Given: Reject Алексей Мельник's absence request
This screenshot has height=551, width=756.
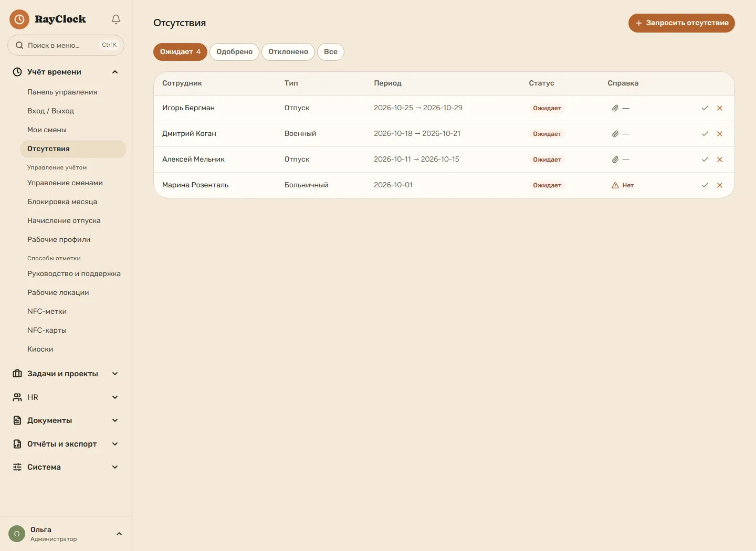Looking at the screenshot, I should 720,160.
